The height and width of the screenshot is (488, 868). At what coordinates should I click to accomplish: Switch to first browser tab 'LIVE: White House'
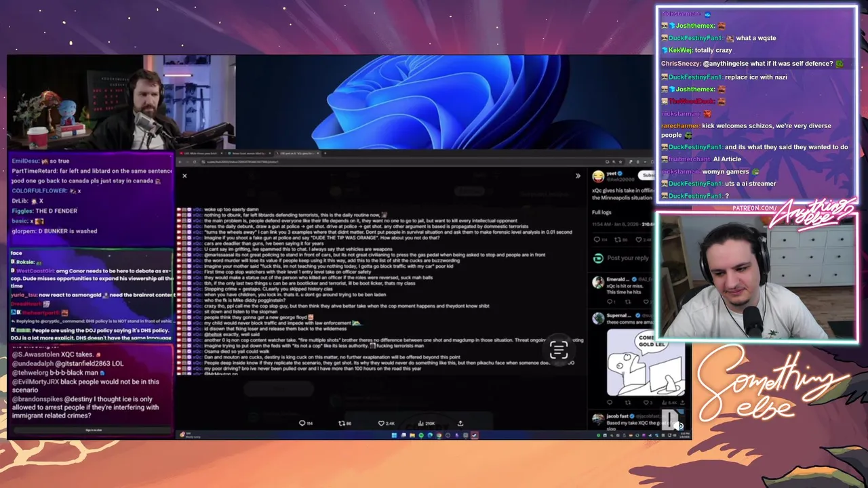(199, 154)
